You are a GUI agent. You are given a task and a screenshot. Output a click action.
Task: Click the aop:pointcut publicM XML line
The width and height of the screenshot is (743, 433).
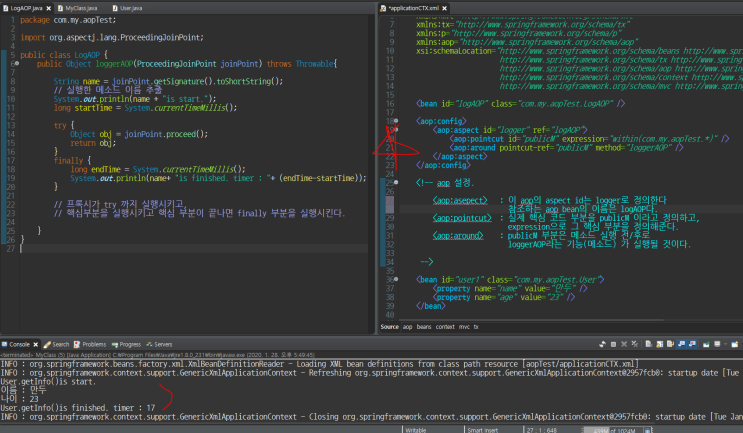click(x=589, y=139)
